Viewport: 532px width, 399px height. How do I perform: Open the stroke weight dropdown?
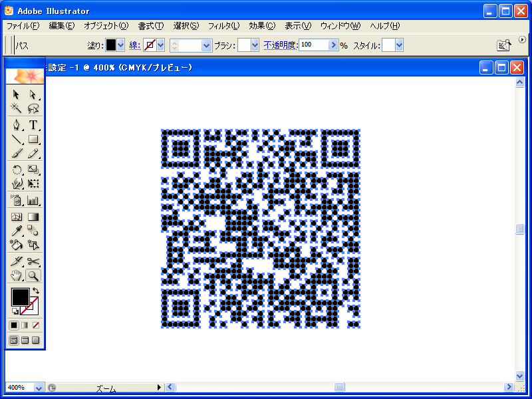click(x=207, y=45)
